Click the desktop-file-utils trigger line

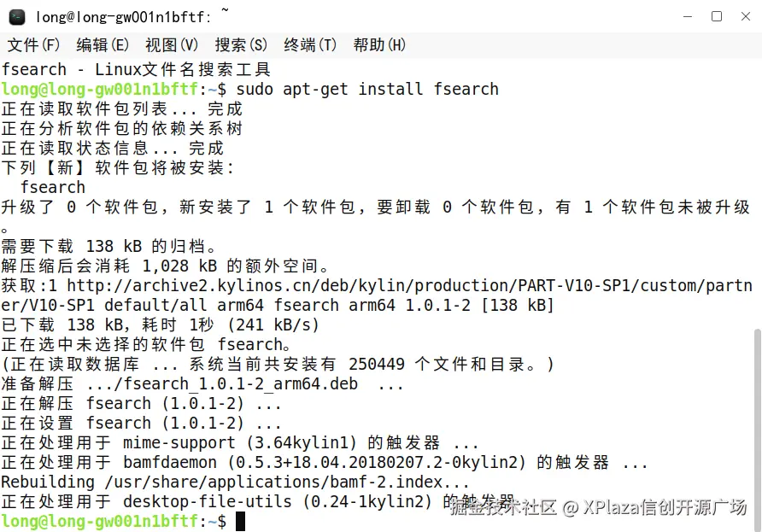258,501
